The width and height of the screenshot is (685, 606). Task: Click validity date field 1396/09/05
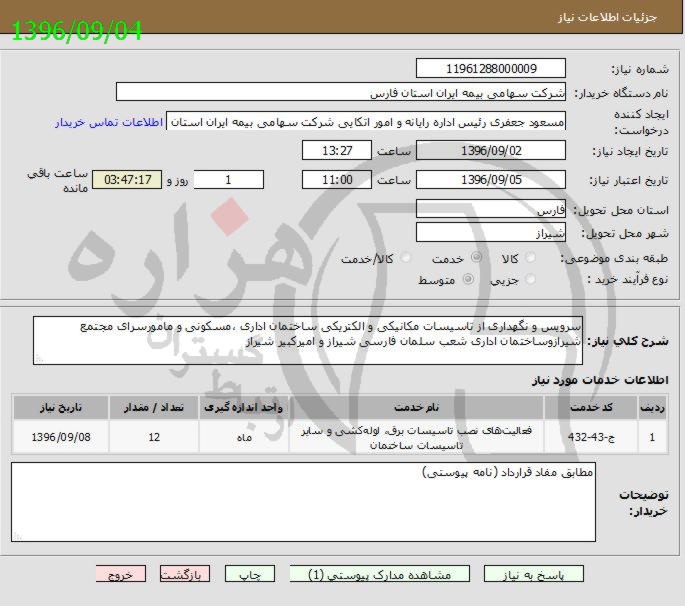pyautogui.click(x=491, y=180)
